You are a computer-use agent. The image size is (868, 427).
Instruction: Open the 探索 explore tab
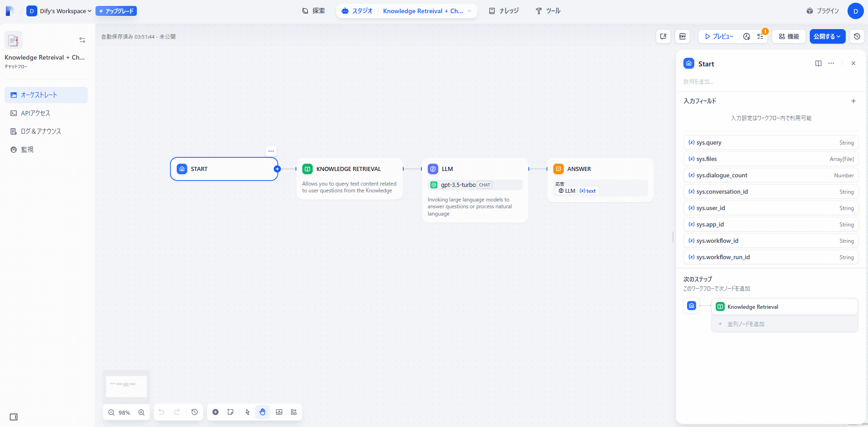[x=314, y=11]
